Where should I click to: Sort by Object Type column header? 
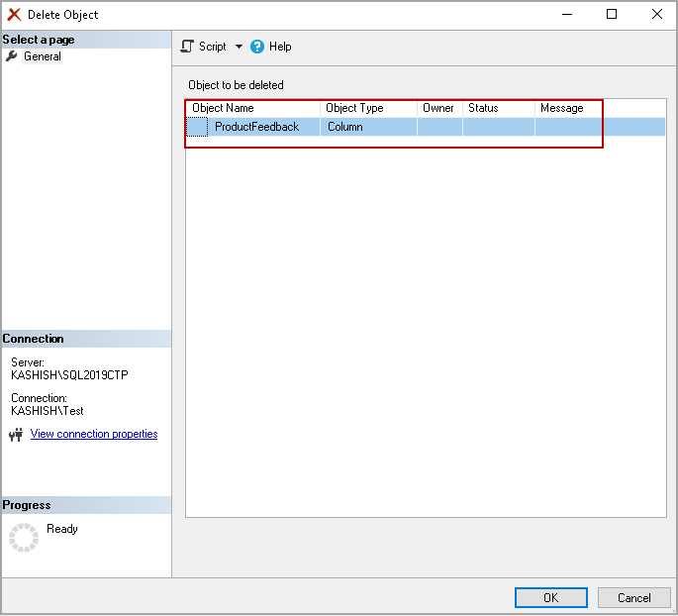(x=368, y=108)
